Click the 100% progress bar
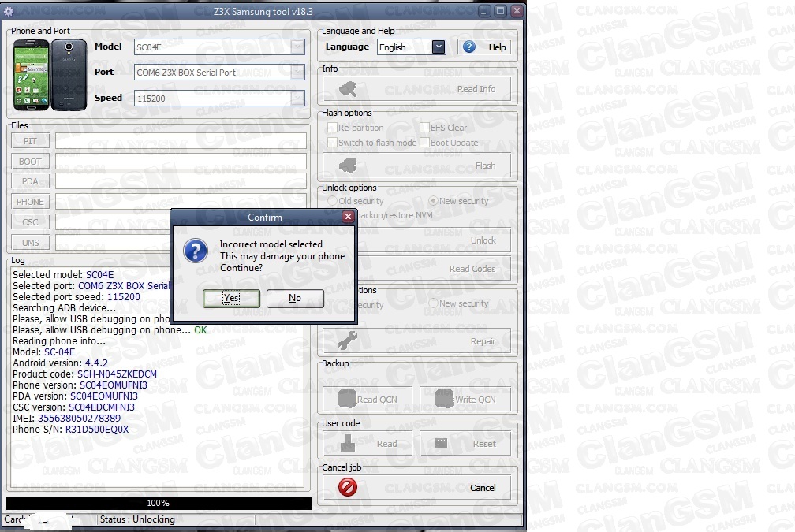Image resolution: width=795 pixels, height=532 pixels. 159,503
